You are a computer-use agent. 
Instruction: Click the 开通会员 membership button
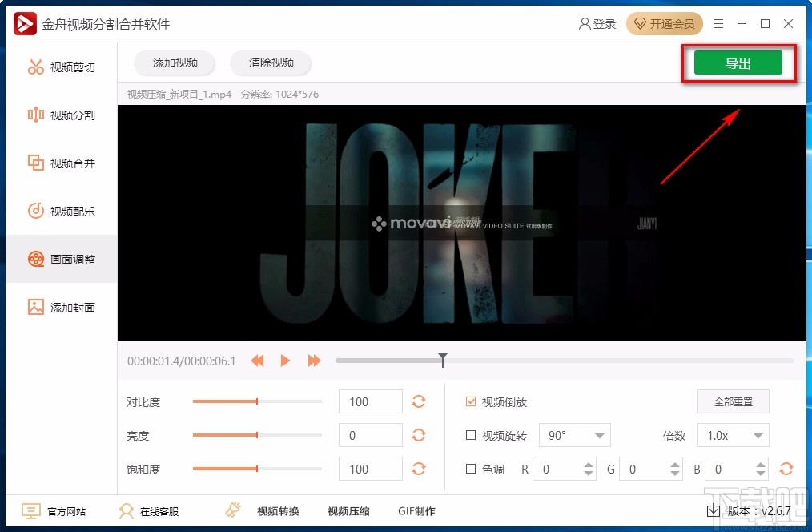665,24
